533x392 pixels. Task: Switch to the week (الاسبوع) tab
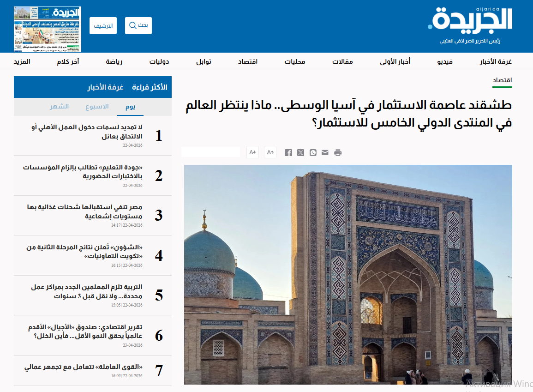[x=97, y=107]
